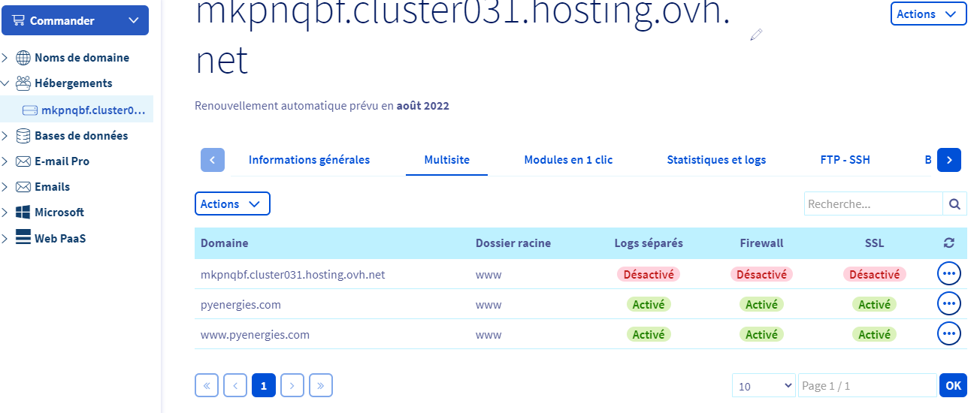Switch to the FTP - SSH tab
Image resolution: width=980 pixels, height=413 pixels.
coord(845,160)
